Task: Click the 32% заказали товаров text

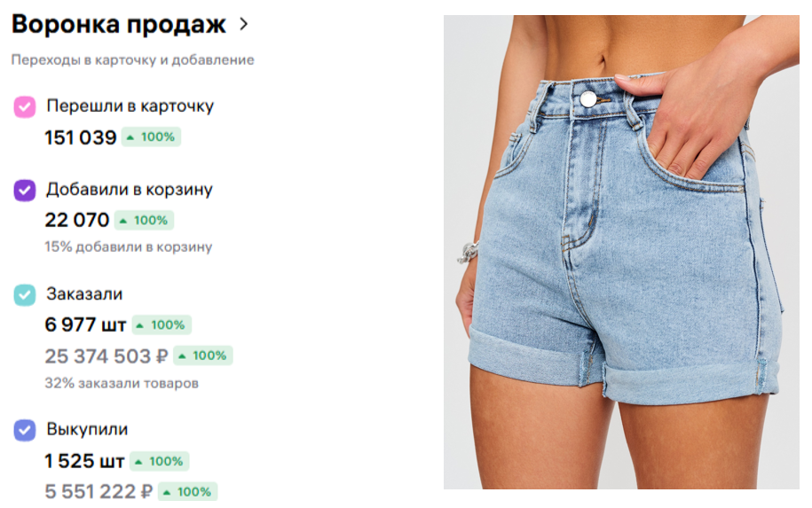Action: point(122,383)
